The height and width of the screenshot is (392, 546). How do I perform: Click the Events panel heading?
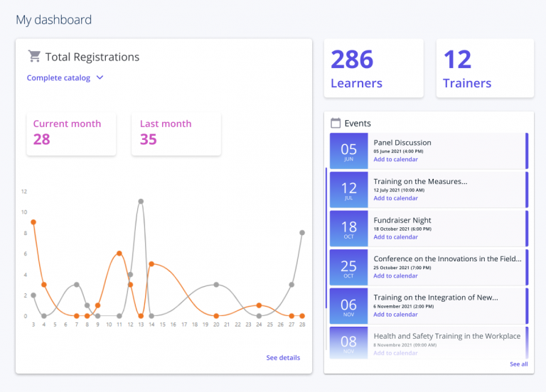click(x=358, y=123)
